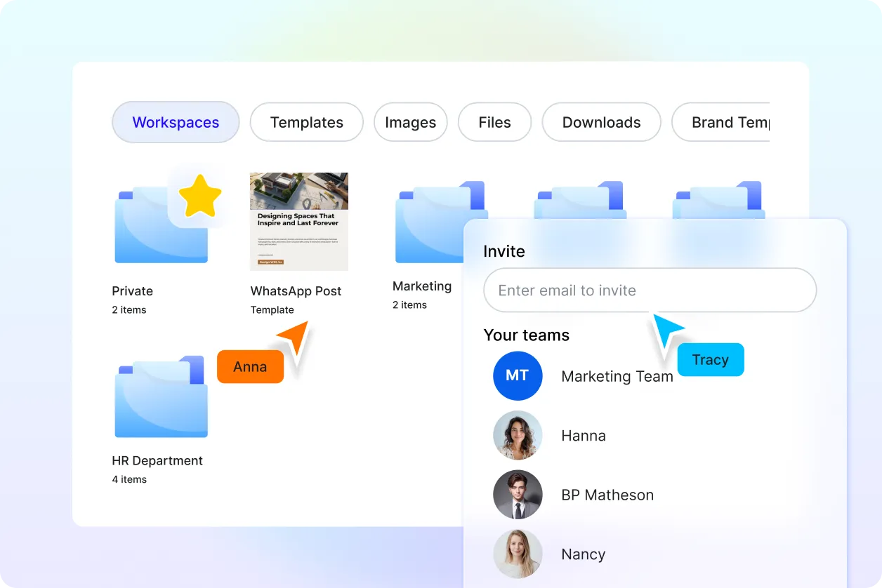This screenshot has height=588, width=882.
Task: Click the HR Department label
Action: pos(157,460)
